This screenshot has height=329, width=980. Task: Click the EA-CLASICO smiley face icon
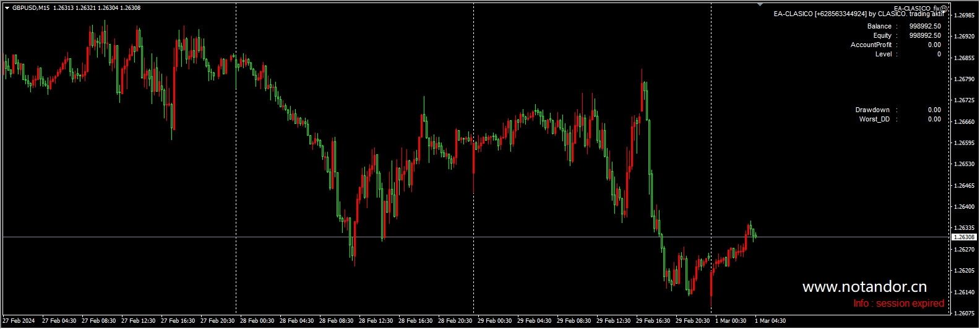point(943,9)
